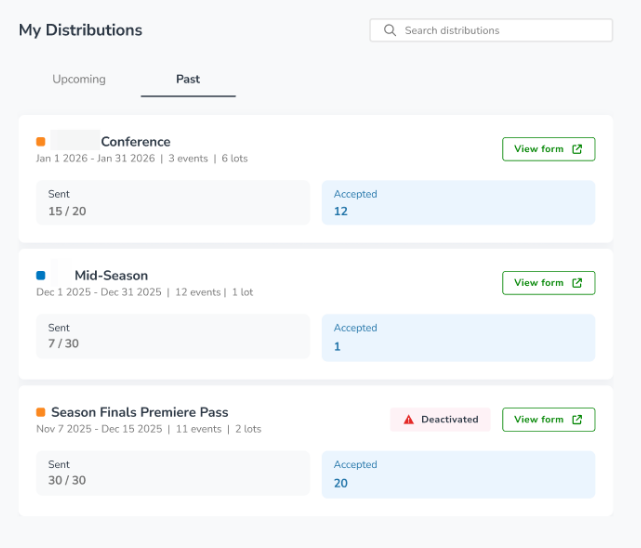
Task: Open the Season Finals Premiere Pass title
Action: 139,412
